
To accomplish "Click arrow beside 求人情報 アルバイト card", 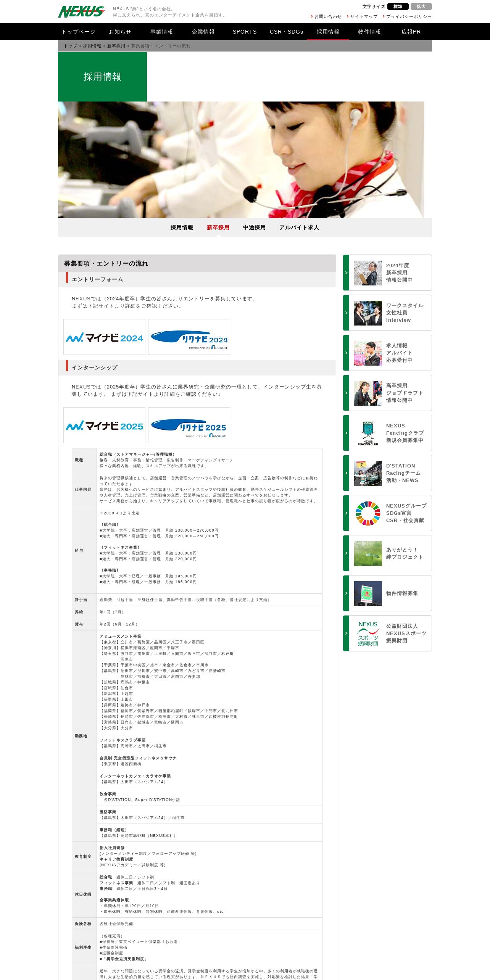I will click(346, 353).
